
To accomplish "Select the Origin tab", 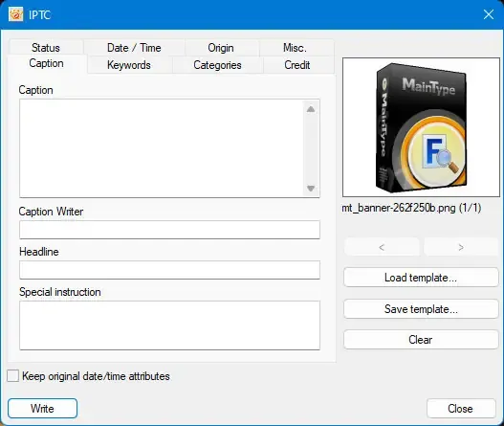I will (x=221, y=48).
